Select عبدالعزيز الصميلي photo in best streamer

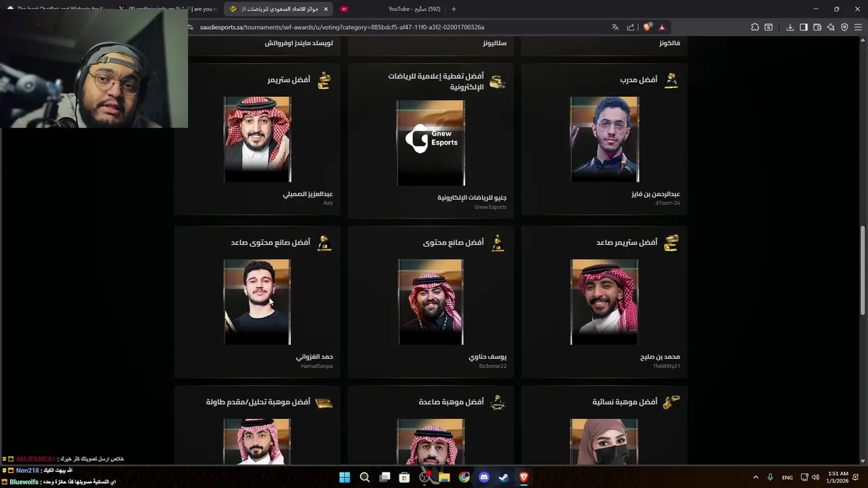(x=257, y=139)
